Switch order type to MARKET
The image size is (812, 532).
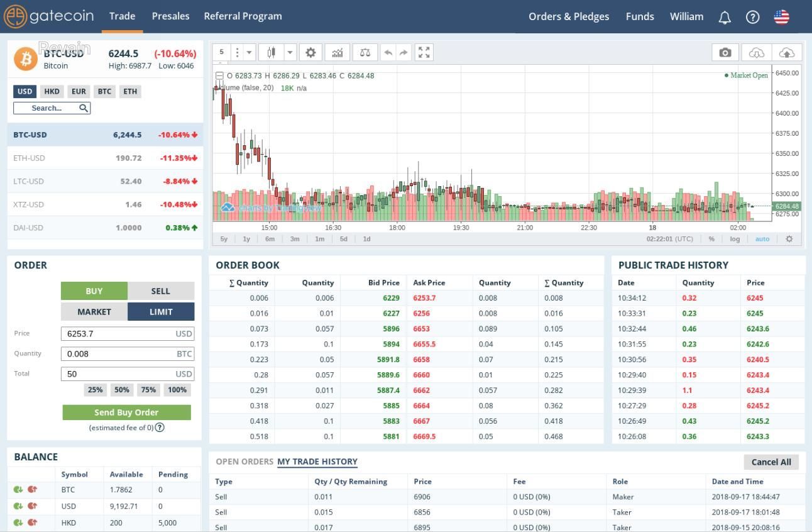pyautogui.click(x=94, y=312)
